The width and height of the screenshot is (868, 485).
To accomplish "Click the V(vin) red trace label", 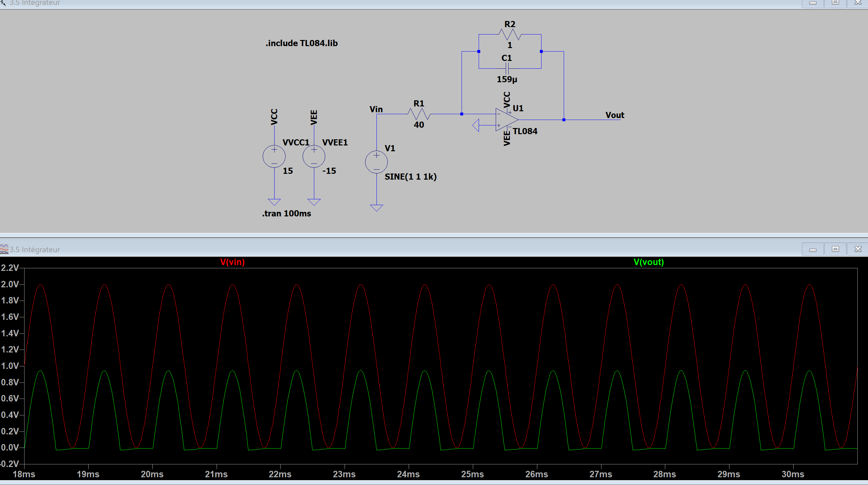I will coord(232,262).
